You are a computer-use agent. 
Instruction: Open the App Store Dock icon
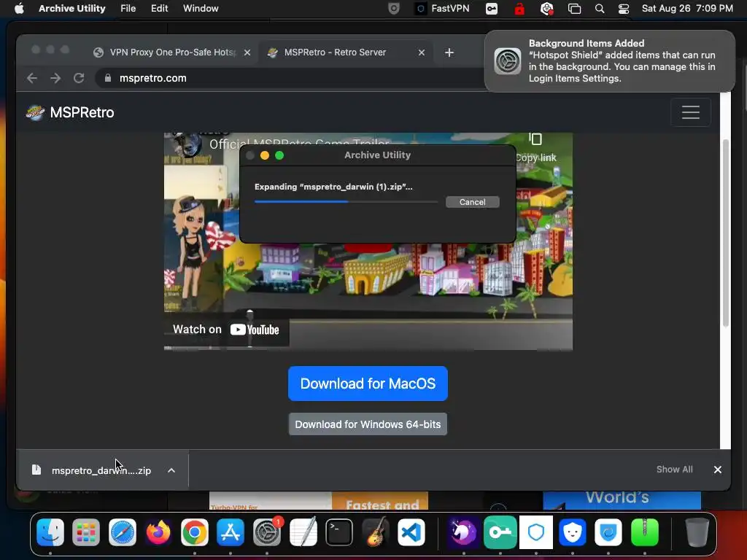[x=231, y=532]
